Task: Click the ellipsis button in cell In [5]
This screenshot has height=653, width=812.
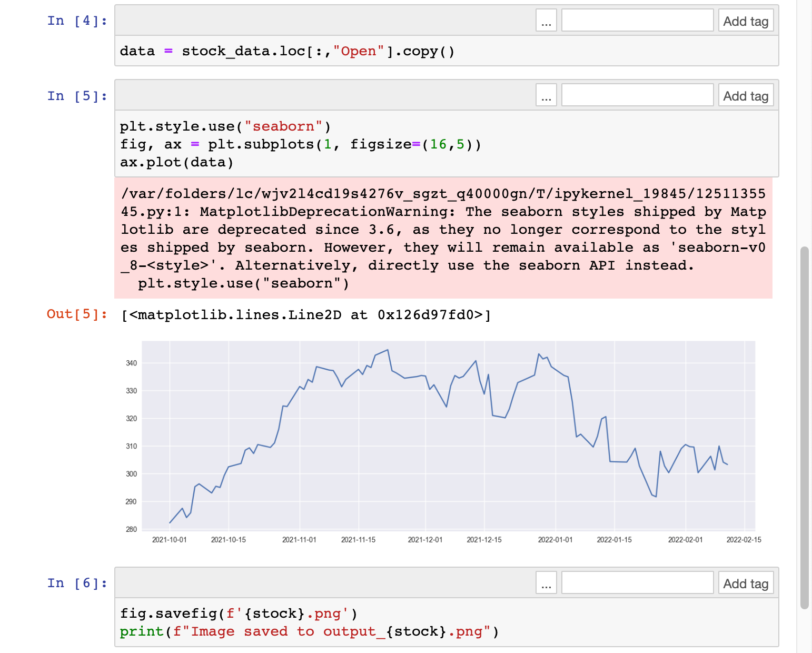Action: [x=546, y=95]
